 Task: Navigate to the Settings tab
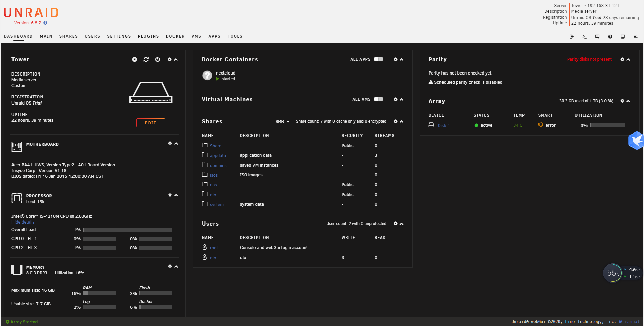[119, 36]
